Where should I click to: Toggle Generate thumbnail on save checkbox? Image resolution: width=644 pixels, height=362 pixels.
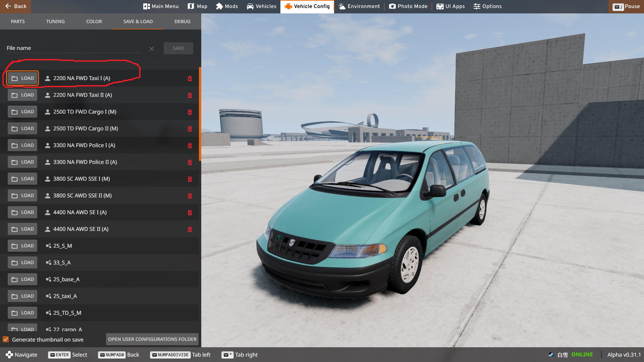[x=6, y=340]
